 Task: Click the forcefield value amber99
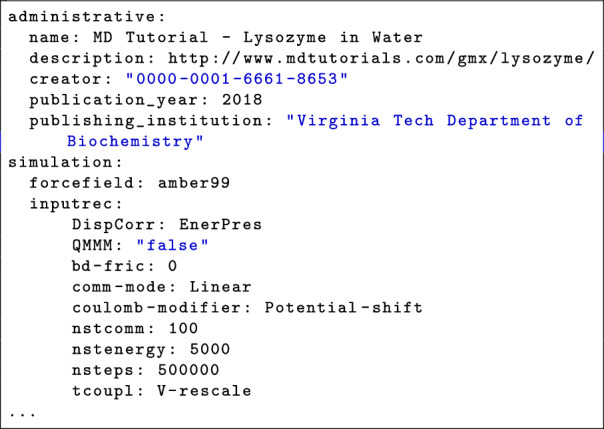[194, 183]
